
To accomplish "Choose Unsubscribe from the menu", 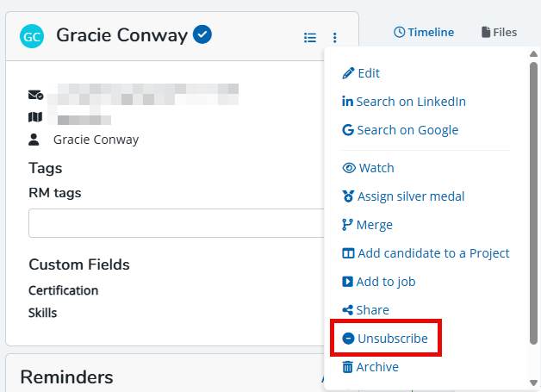I will tap(385, 339).
